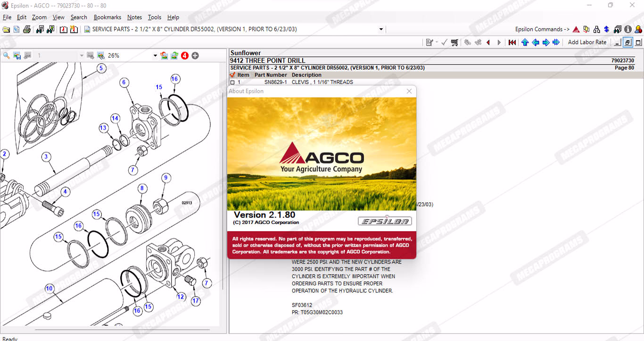Open the Tools menu
Viewport: 644px width, 341px height.
pos(154,17)
